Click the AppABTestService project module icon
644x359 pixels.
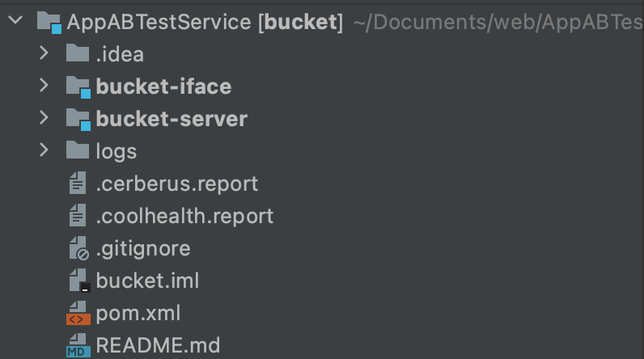tap(49, 22)
